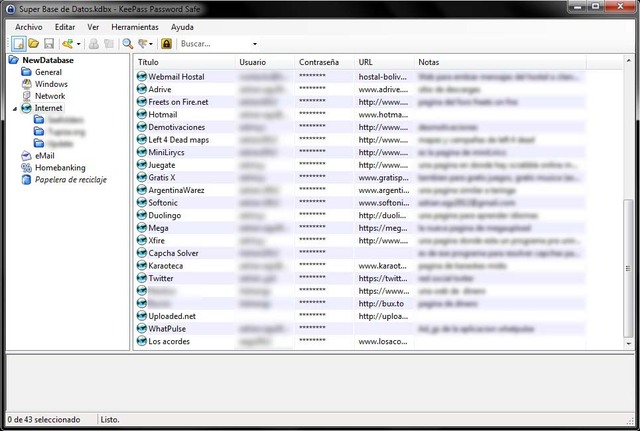Click the Windows group icon in tree
Screen dimensions: 640x431
coord(27,84)
